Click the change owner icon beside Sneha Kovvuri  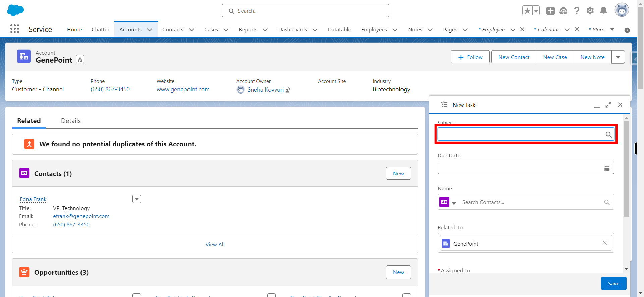[x=288, y=90]
